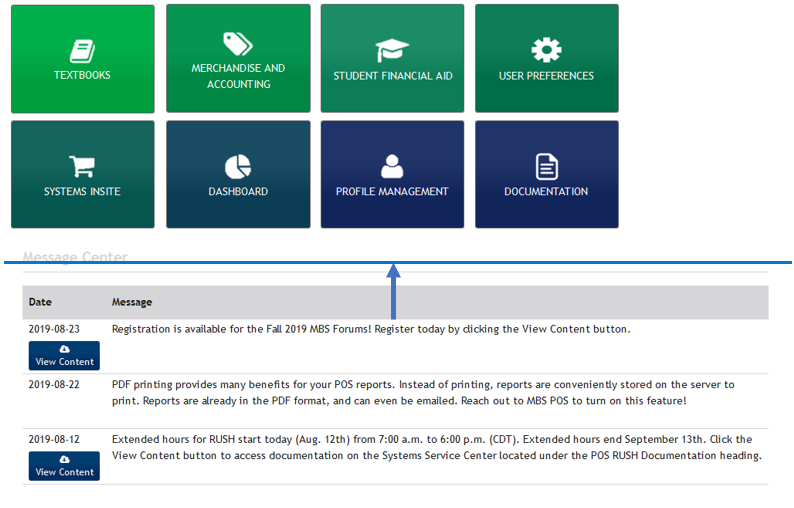Click the person icon for Profile Management
The image size is (794, 508).
pos(392,166)
